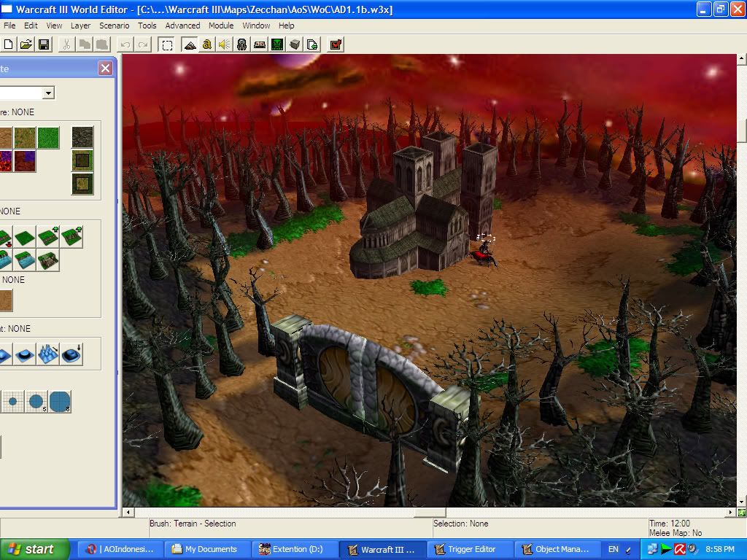Screen dimensions: 747x560
Task: Select the ramp cliff tool
Action: point(48,260)
